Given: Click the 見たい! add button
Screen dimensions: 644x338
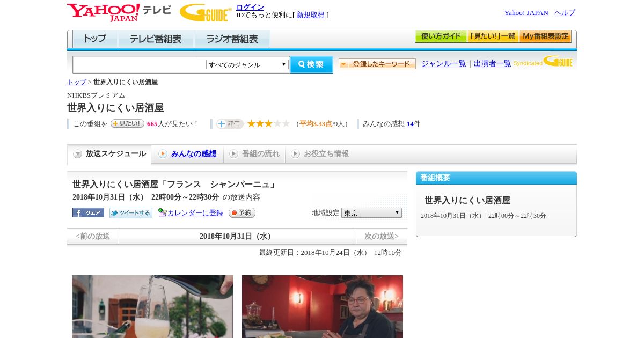Looking at the screenshot, I should coord(127,123).
